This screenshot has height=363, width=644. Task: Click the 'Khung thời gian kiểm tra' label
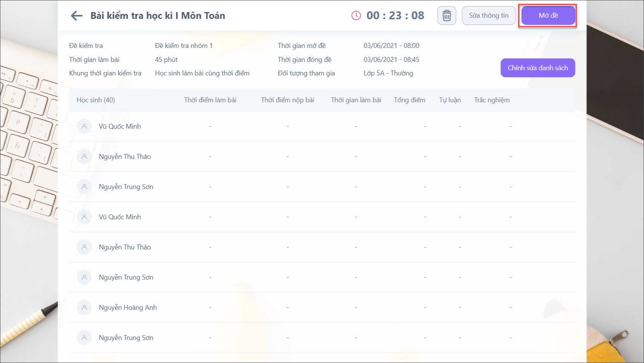click(x=105, y=73)
